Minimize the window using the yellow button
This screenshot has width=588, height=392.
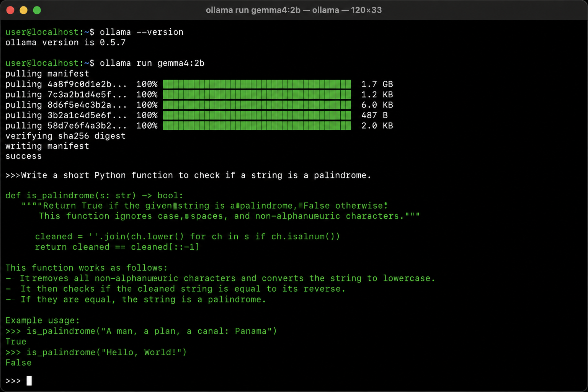pos(24,10)
